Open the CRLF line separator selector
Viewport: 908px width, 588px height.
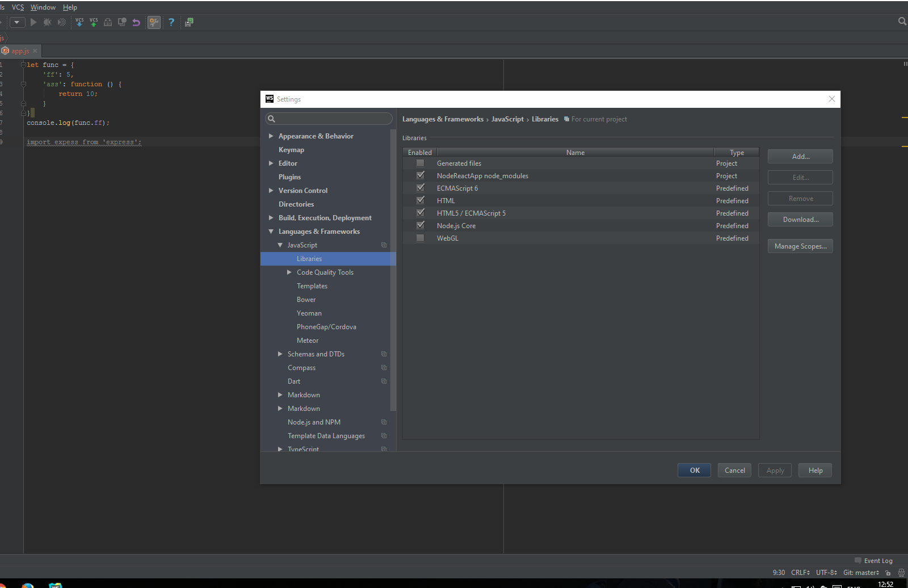pyautogui.click(x=800, y=573)
